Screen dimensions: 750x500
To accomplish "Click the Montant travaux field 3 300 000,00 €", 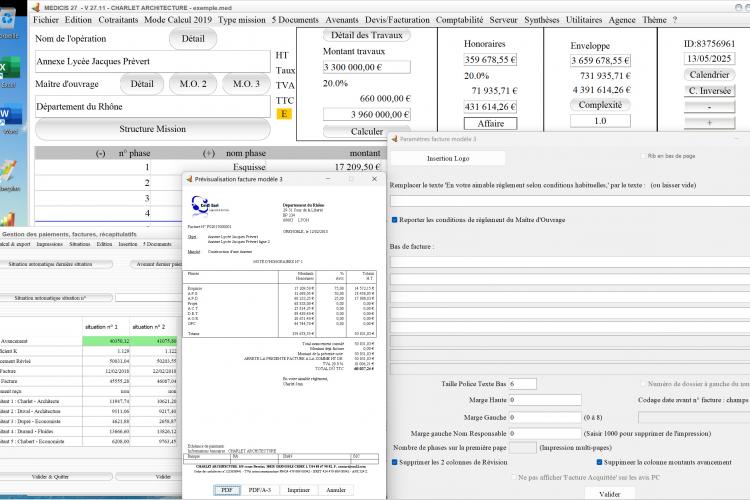I will (x=367, y=67).
